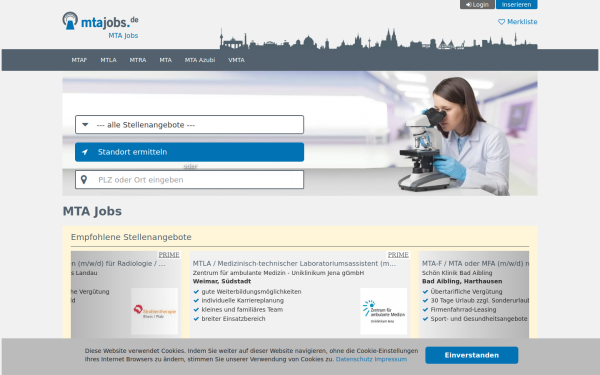
Task: Open the MTA Azubi menu item
Action: 200,60
